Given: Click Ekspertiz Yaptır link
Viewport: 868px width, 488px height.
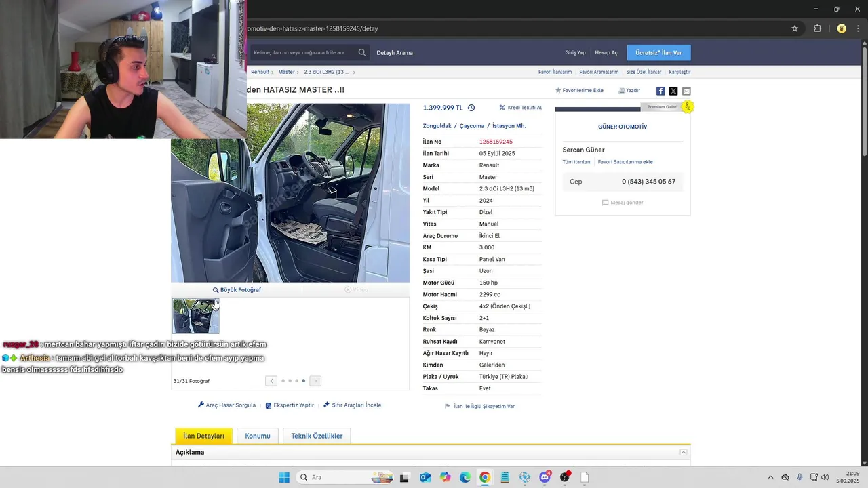Looking at the screenshot, I should point(290,405).
